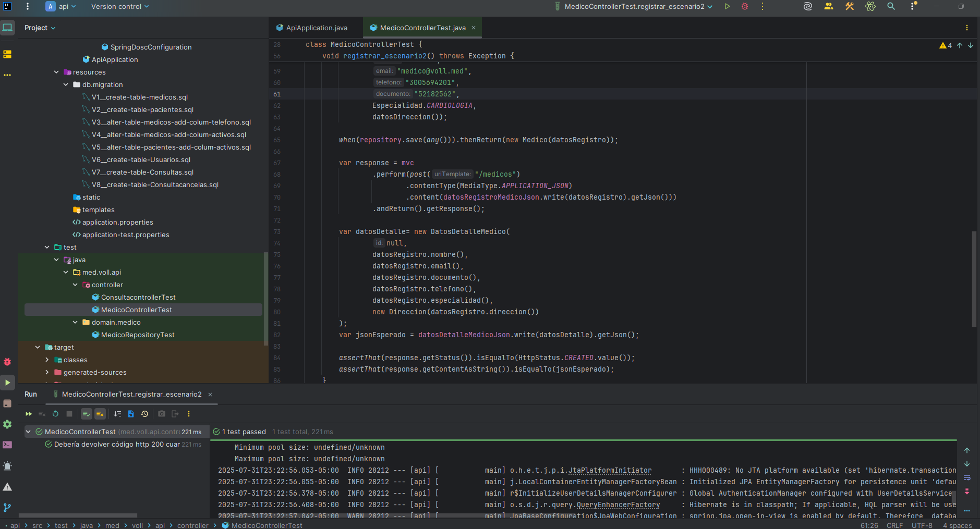Click the JtaPlatformInitiator link in console
The width and height of the screenshot is (980, 529).
coord(610,470)
